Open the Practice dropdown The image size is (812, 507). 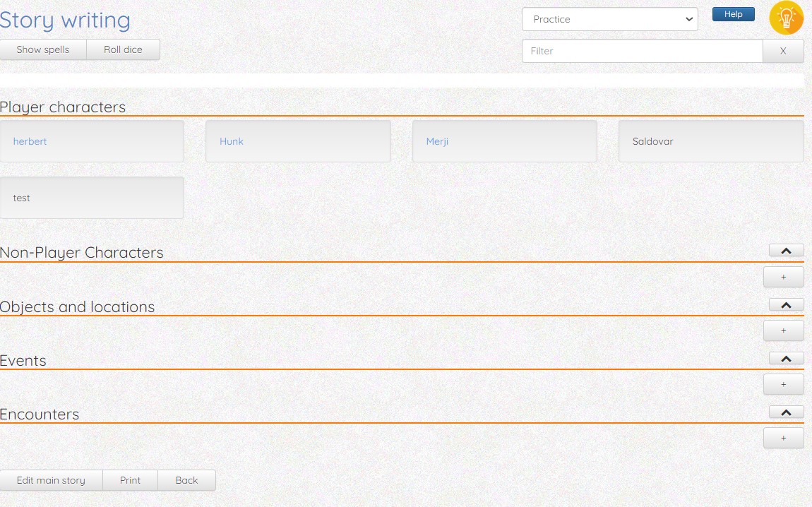(609, 20)
